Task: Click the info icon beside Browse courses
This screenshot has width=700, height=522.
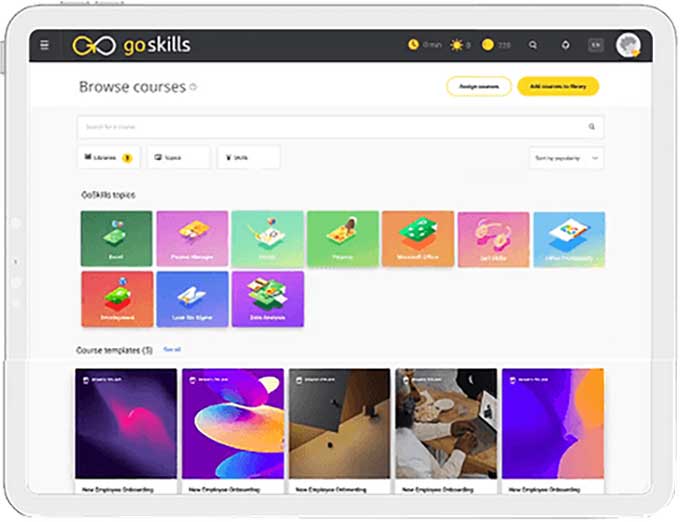Action: point(193,87)
